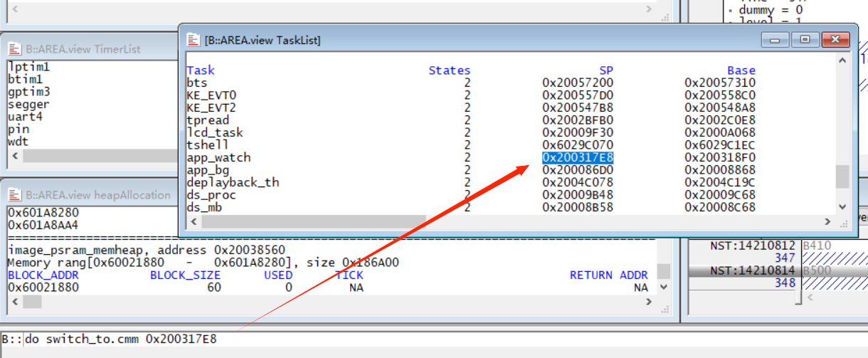
Task: Click the tpread task name
Action: point(208,120)
